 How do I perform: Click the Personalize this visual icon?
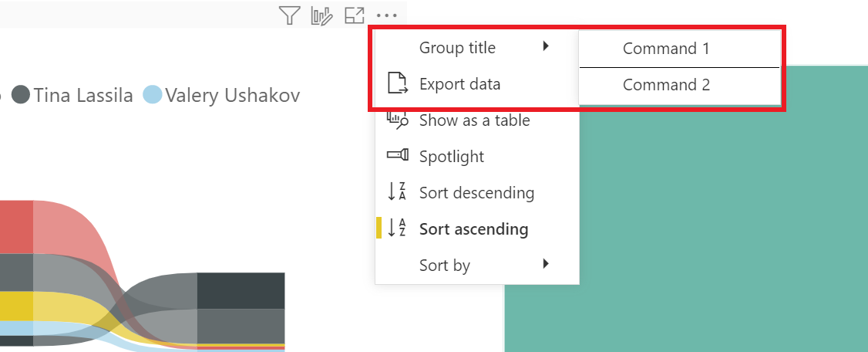point(321,15)
